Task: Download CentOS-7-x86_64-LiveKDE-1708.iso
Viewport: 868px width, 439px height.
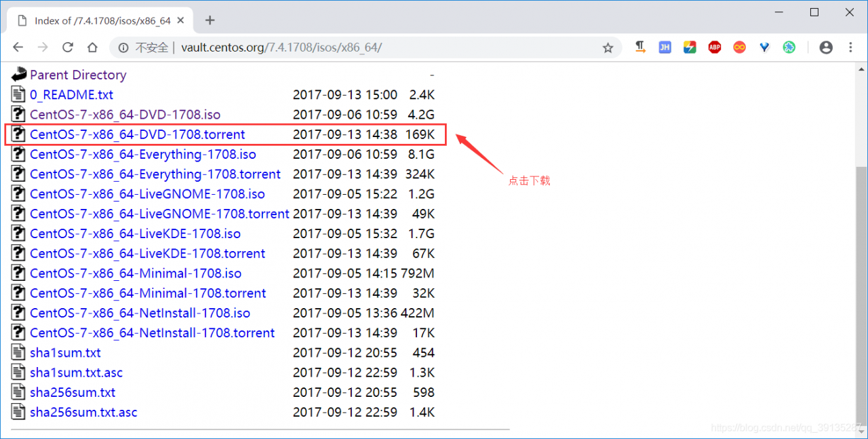Action: (x=135, y=233)
